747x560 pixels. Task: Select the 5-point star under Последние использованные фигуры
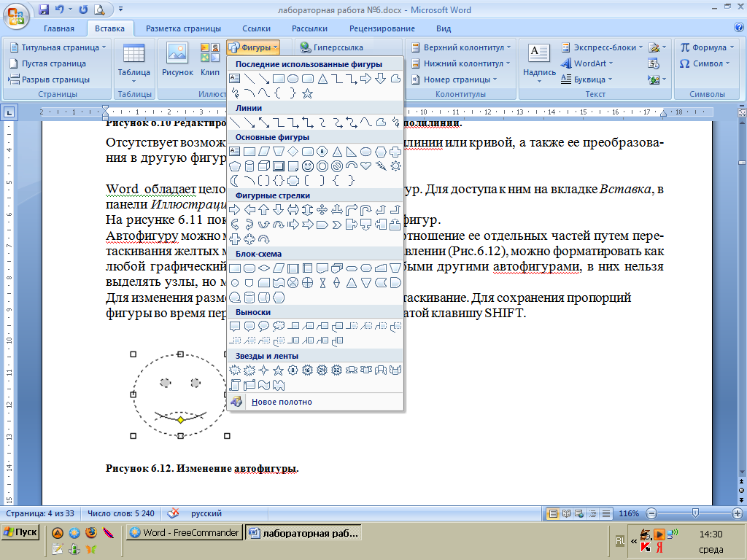308,93
